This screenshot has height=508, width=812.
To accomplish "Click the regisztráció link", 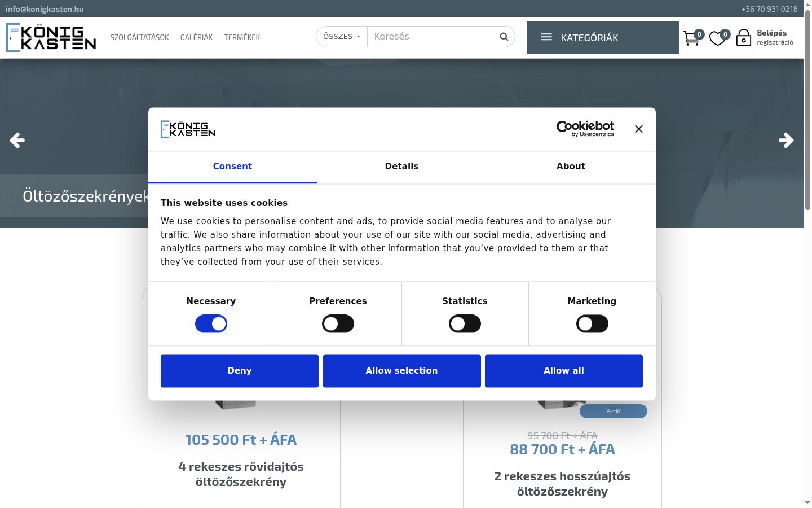I will 775,43.
